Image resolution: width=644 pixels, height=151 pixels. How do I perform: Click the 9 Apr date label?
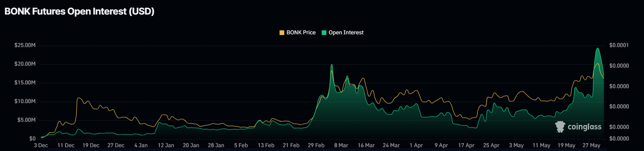[x=441, y=145]
